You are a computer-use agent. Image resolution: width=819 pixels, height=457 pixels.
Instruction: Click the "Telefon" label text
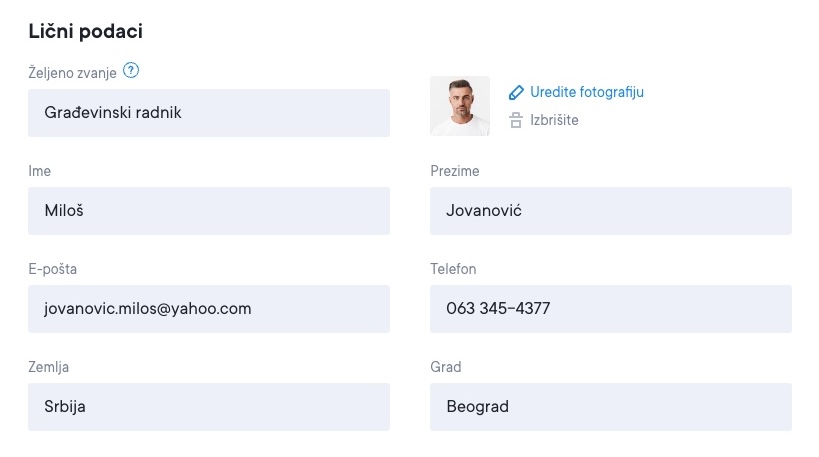click(x=453, y=269)
